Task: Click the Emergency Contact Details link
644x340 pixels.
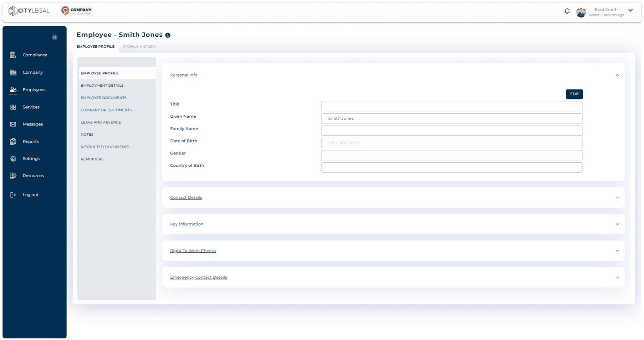Action: [199, 277]
